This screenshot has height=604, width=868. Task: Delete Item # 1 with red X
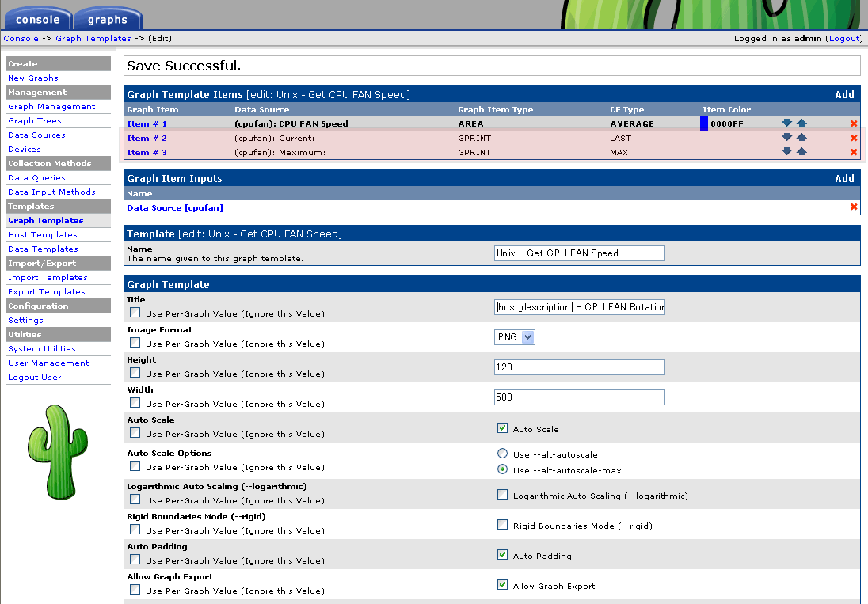[854, 123]
